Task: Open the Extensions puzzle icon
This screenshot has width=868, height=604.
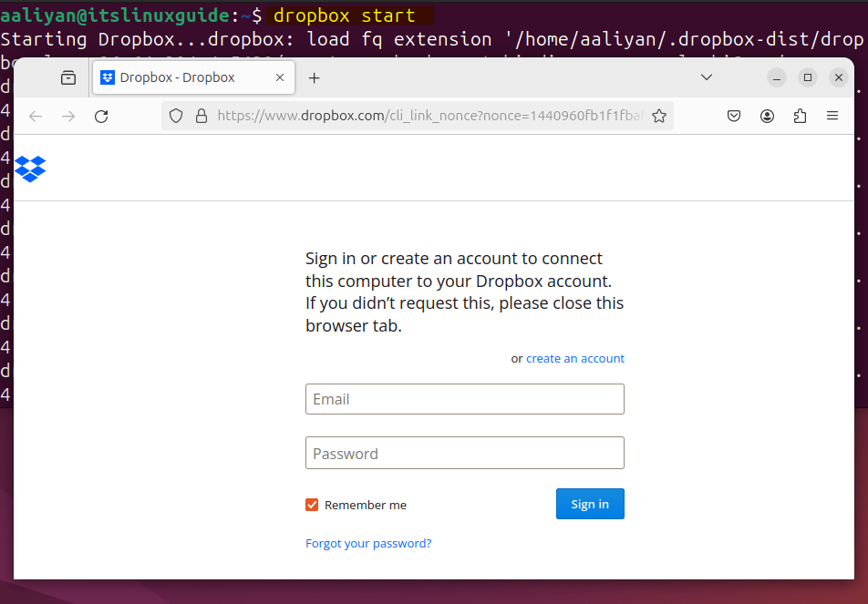Action: [x=801, y=116]
